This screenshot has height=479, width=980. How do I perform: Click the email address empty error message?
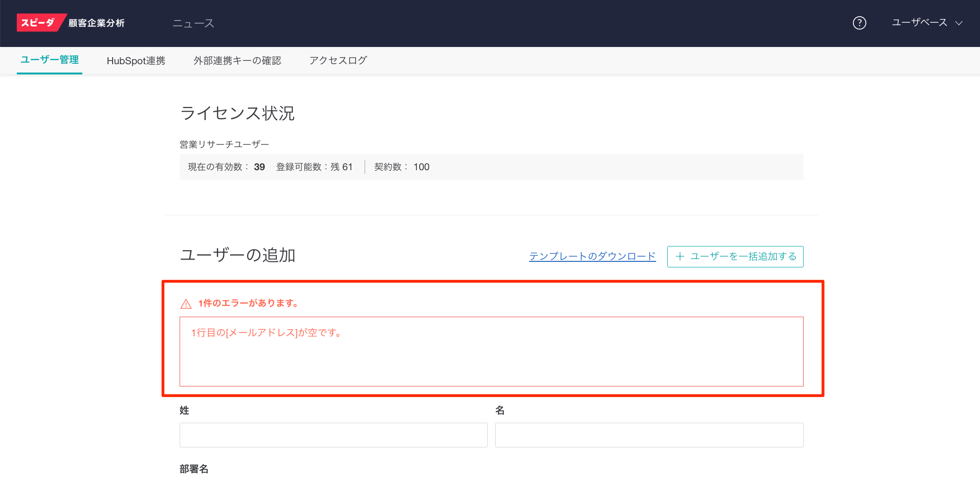pyautogui.click(x=267, y=333)
